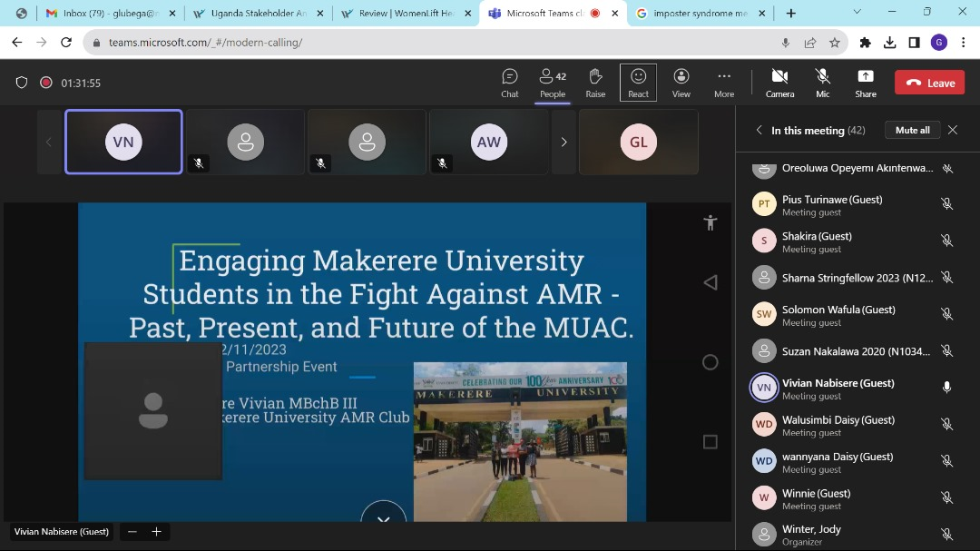
Task: Click the mic icon for Vivian Nabisere
Action: click(x=946, y=388)
